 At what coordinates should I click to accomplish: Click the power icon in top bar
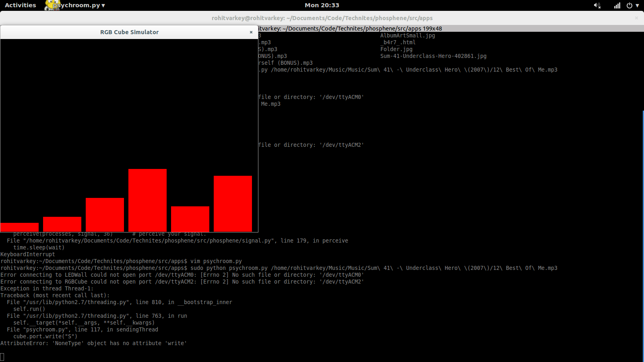pos(630,5)
